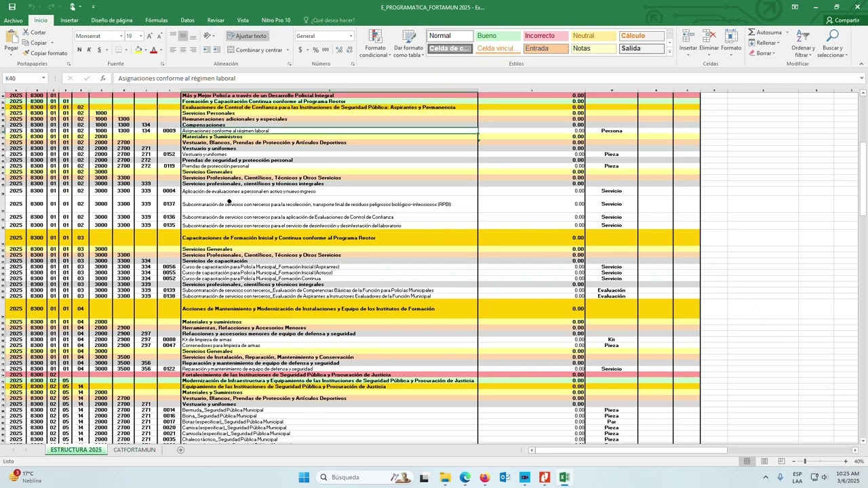The height and width of the screenshot is (488, 868).
Task: Increase the cell indent
Action: [x=217, y=49]
